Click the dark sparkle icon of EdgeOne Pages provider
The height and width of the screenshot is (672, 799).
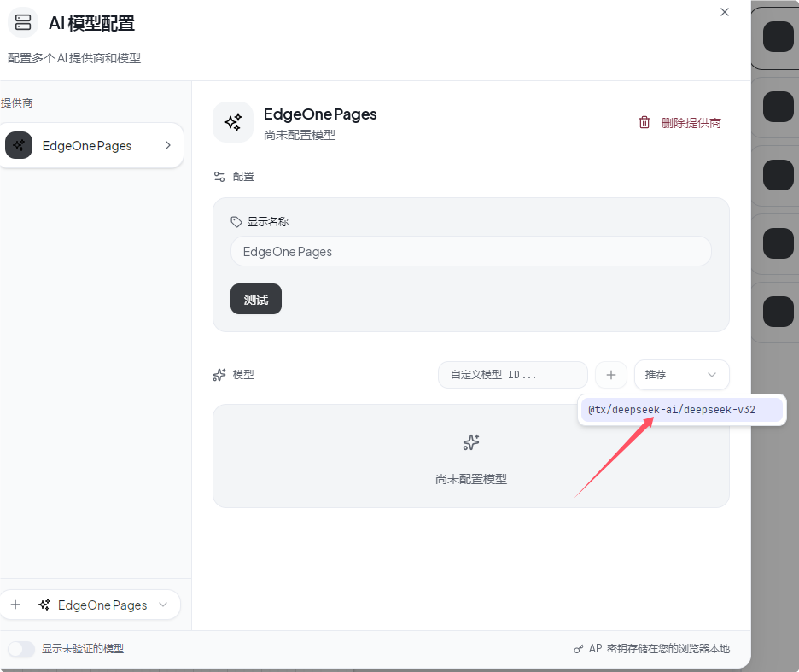pyautogui.click(x=19, y=145)
